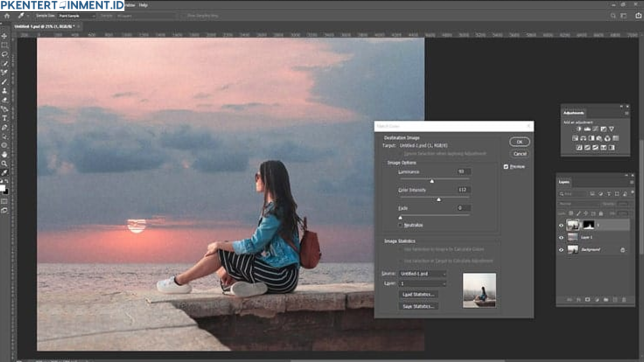The image size is (644, 362).
Task: Add a Curves adjustment from the Adjustments panel
Action: (x=595, y=129)
